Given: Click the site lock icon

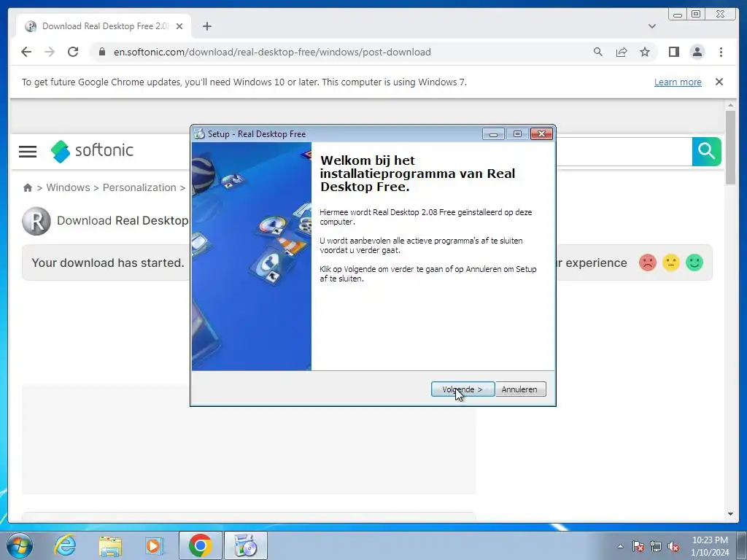Looking at the screenshot, I should [x=101, y=52].
